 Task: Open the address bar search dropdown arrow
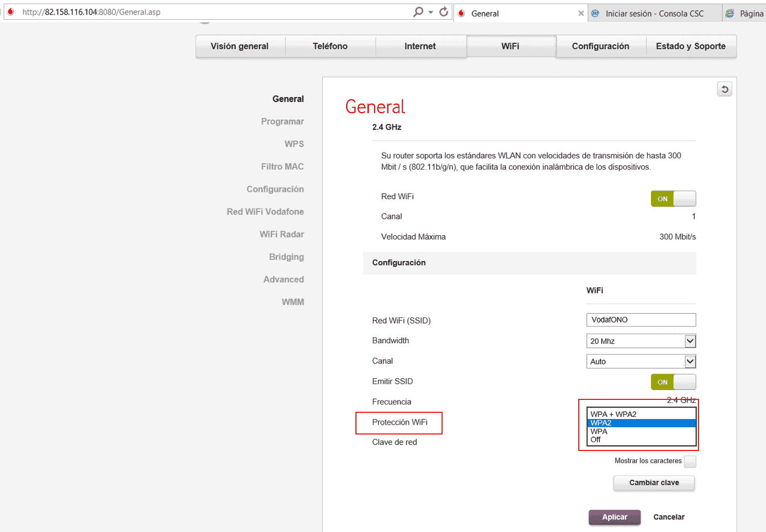coord(431,12)
